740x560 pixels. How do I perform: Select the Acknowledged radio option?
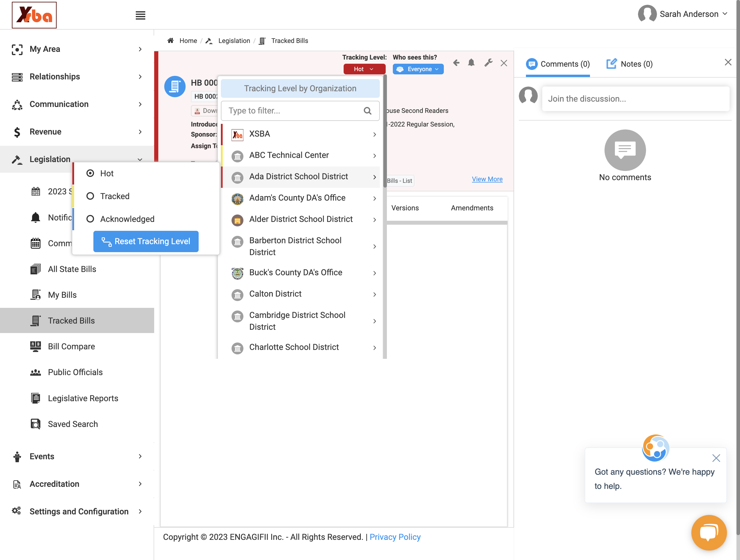(90, 219)
